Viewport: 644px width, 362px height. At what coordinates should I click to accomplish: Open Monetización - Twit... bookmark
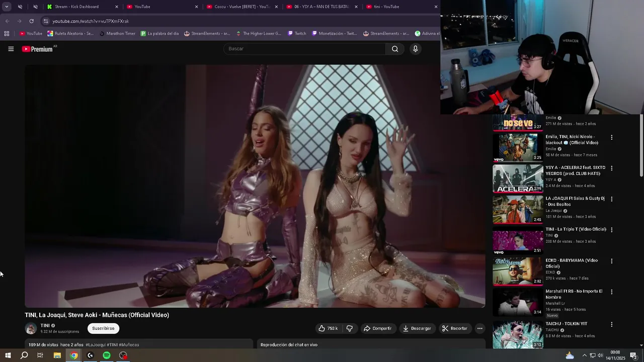tap(334, 34)
